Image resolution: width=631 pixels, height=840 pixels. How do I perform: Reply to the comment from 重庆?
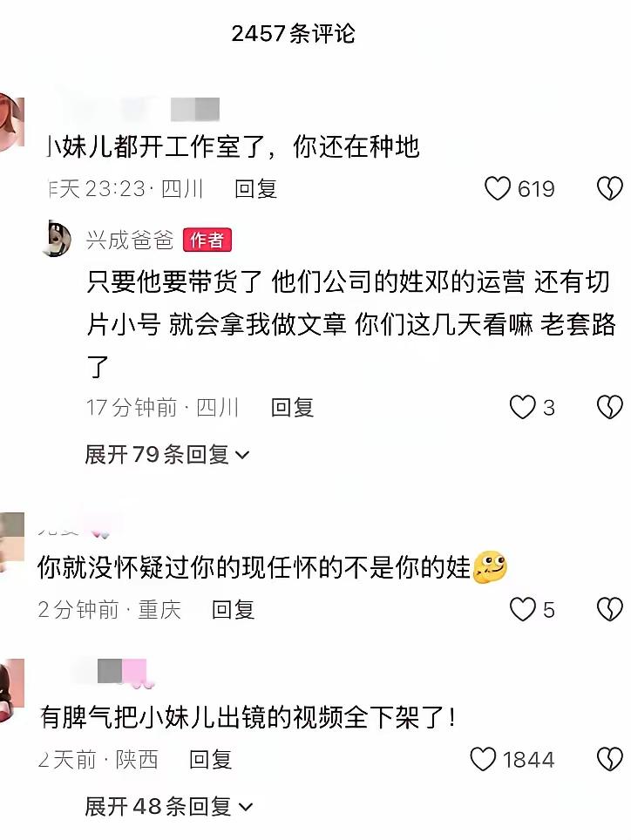pyautogui.click(x=233, y=609)
